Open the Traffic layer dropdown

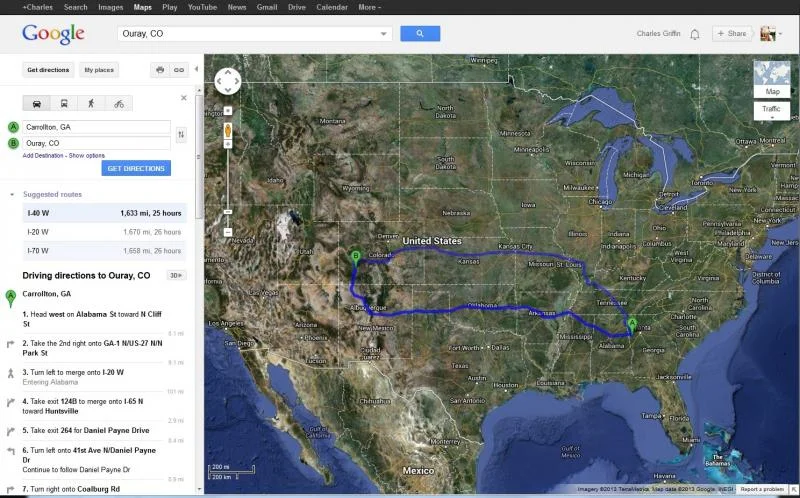[x=771, y=111]
